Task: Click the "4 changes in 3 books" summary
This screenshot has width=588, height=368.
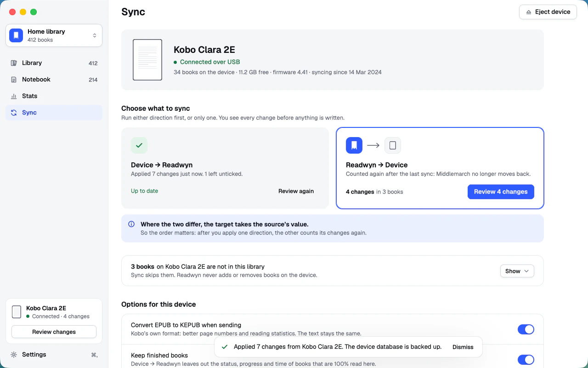Action: point(374,192)
